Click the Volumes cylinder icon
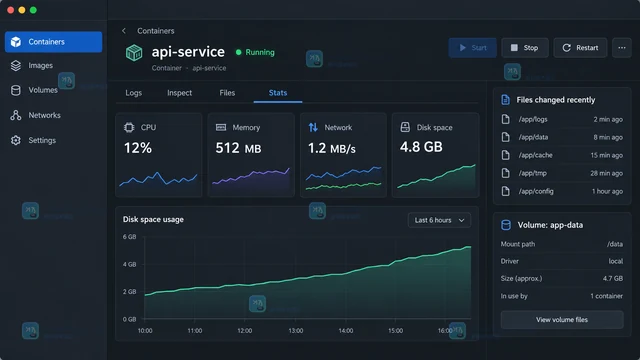The image size is (640, 360). (16, 90)
